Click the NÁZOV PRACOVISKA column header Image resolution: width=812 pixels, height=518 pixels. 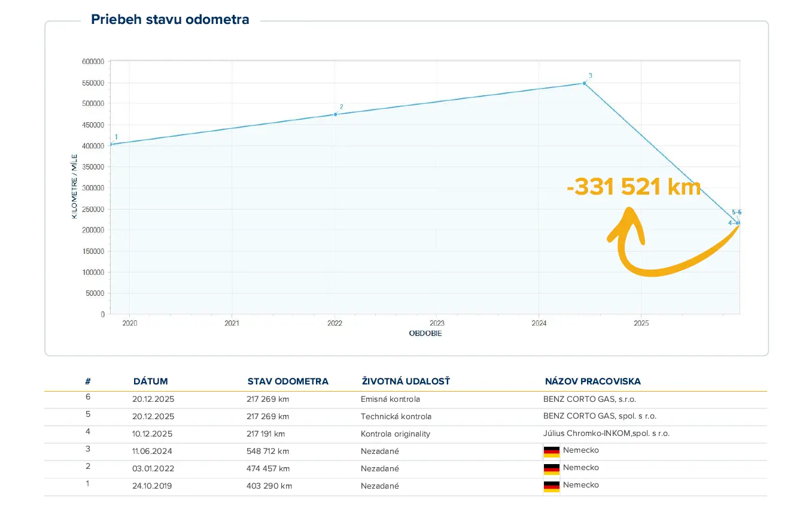[592, 381]
